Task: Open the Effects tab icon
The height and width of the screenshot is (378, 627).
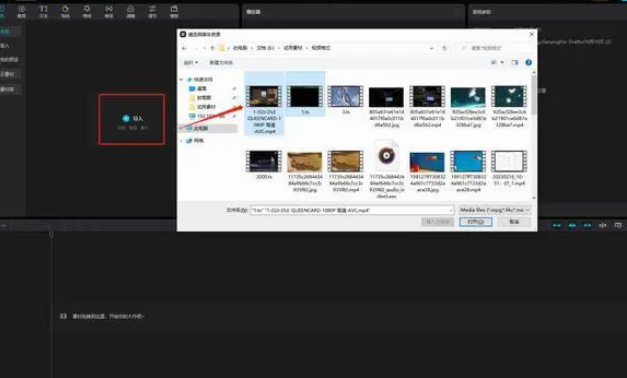Action: point(87,11)
